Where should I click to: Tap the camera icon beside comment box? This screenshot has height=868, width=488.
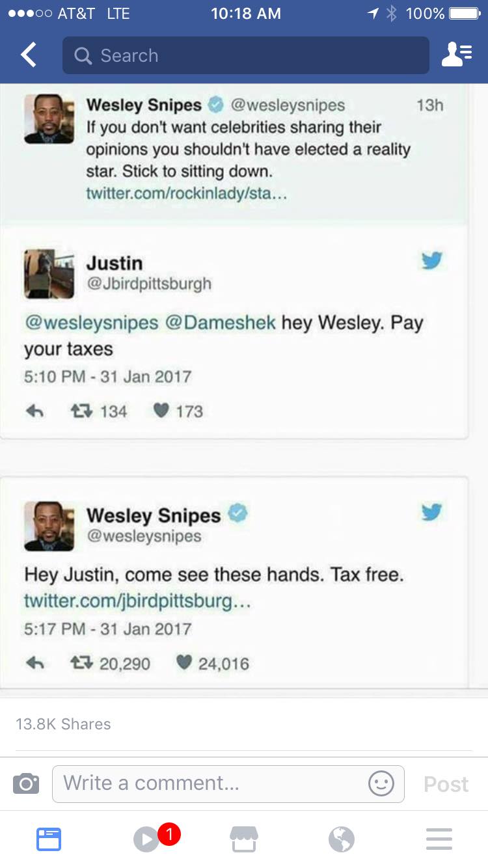tap(26, 783)
